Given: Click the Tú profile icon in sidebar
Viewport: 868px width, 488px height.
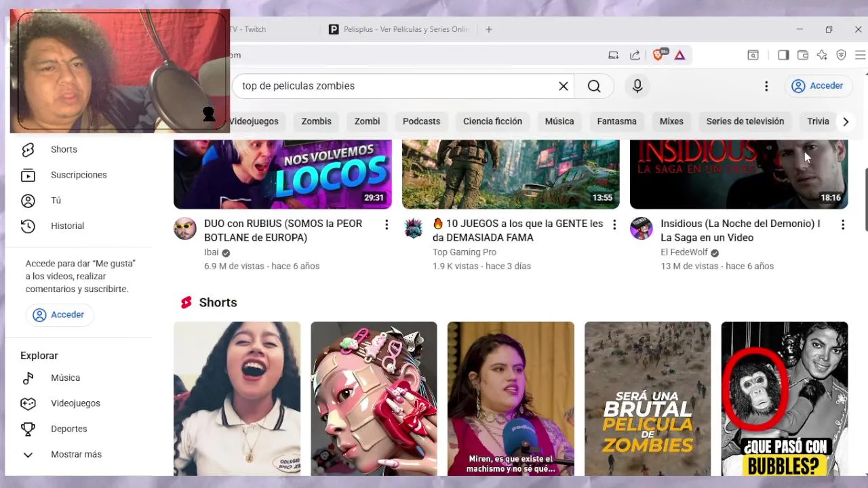Looking at the screenshot, I should point(28,201).
